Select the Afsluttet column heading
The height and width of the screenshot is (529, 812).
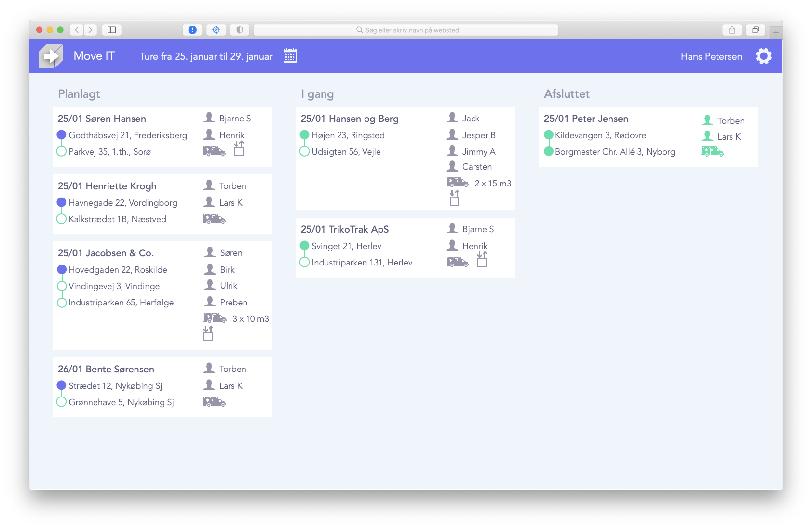tap(567, 94)
